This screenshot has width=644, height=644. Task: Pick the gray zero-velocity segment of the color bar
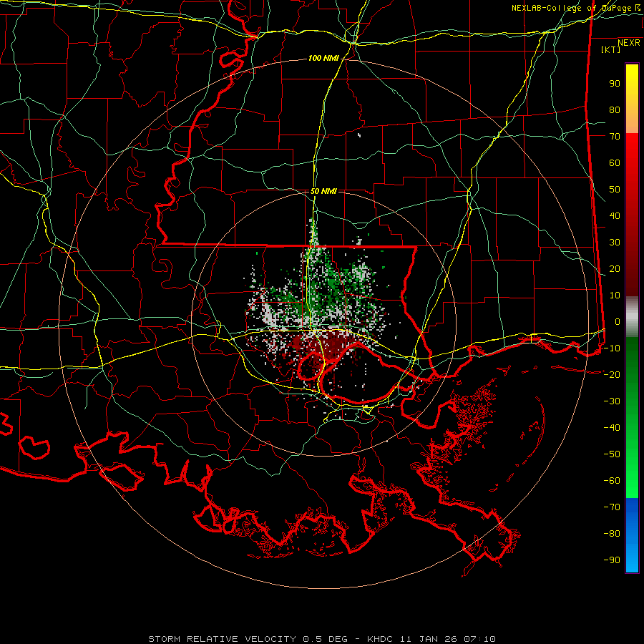[x=632, y=317]
